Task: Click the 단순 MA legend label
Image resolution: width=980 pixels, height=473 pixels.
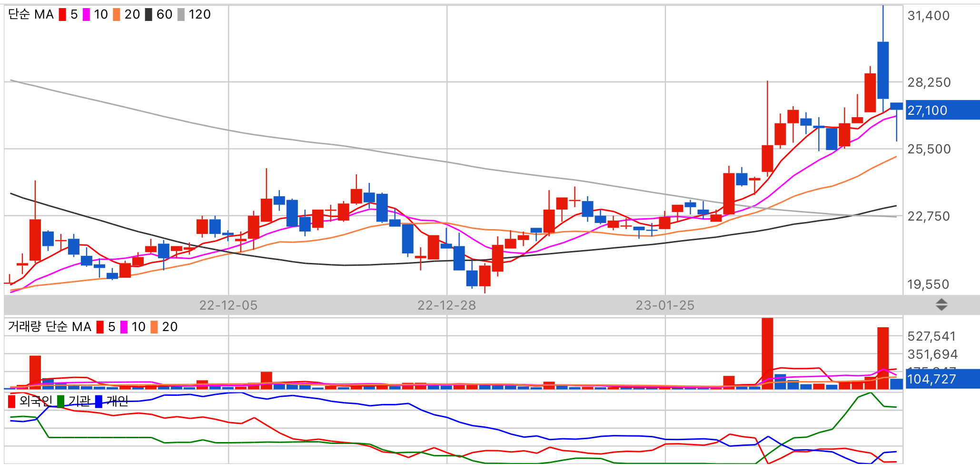Action: (31, 15)
